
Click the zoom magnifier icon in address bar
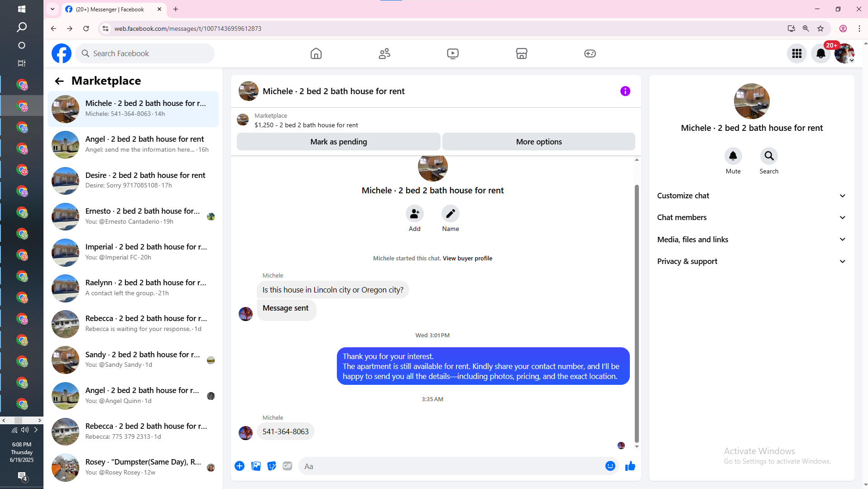tap(806, 29)
